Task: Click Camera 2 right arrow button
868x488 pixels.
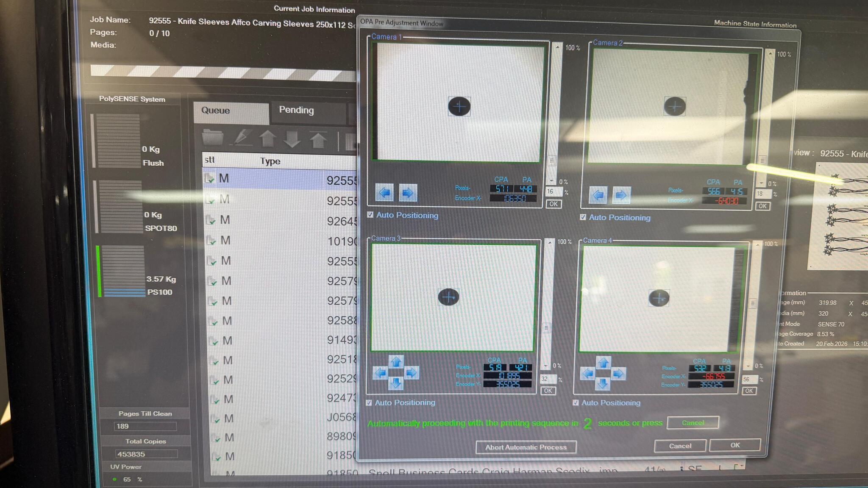Action: coord(621,195)
